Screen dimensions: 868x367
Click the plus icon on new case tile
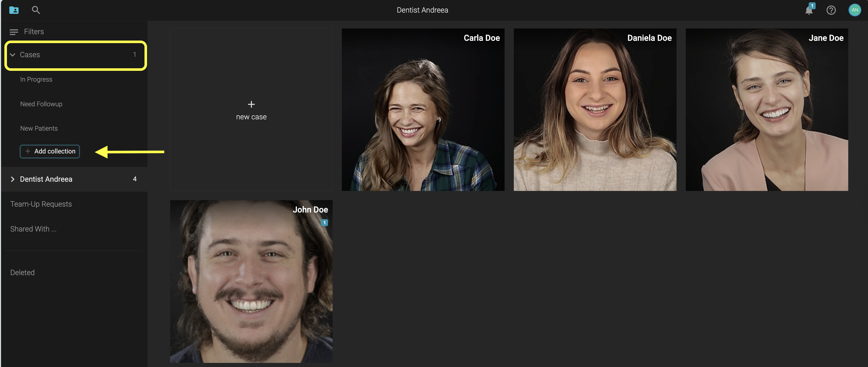[251, 104]
